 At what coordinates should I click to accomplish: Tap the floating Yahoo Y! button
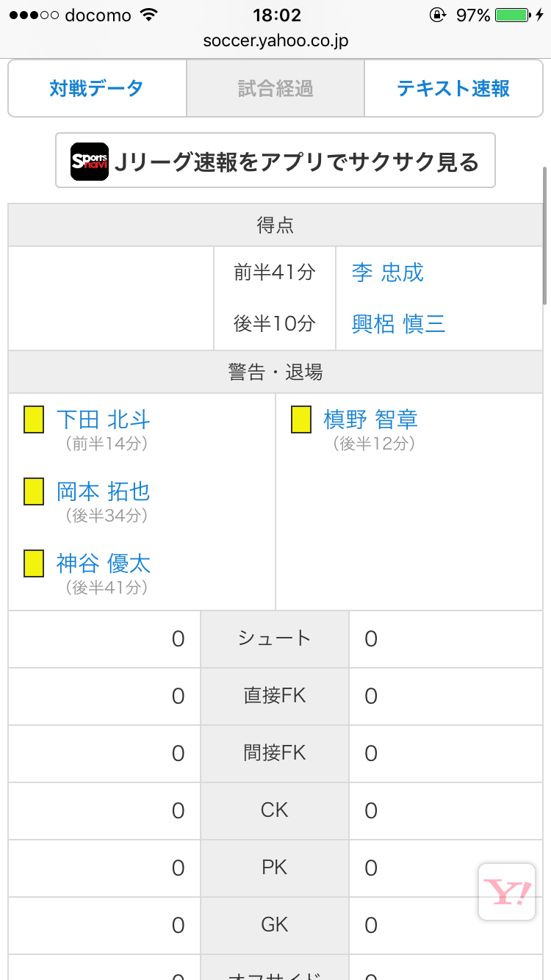506,892
